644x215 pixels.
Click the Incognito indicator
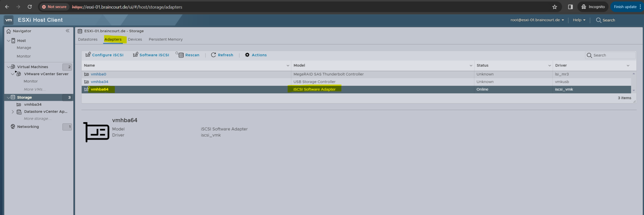pos(593,7)
